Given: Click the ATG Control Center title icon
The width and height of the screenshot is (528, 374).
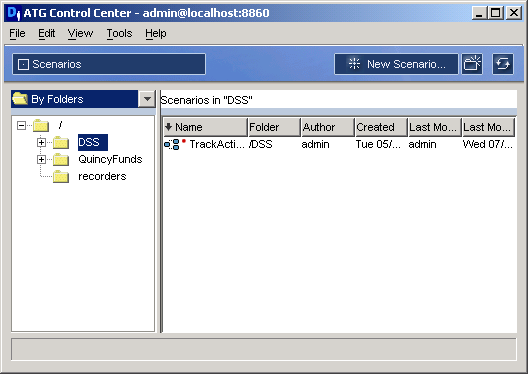Looking at the screenshot, I should pyautogui.click(x=13, y=13).
